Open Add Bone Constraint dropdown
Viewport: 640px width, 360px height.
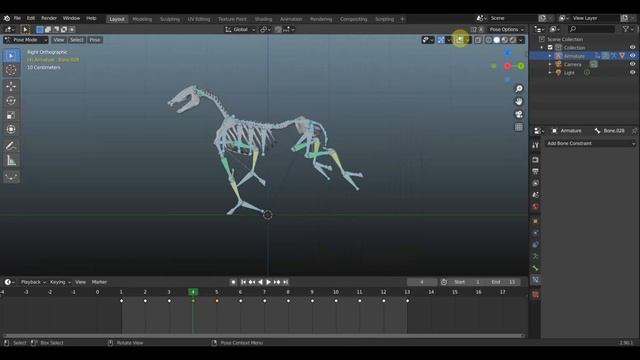coord(590,143)
